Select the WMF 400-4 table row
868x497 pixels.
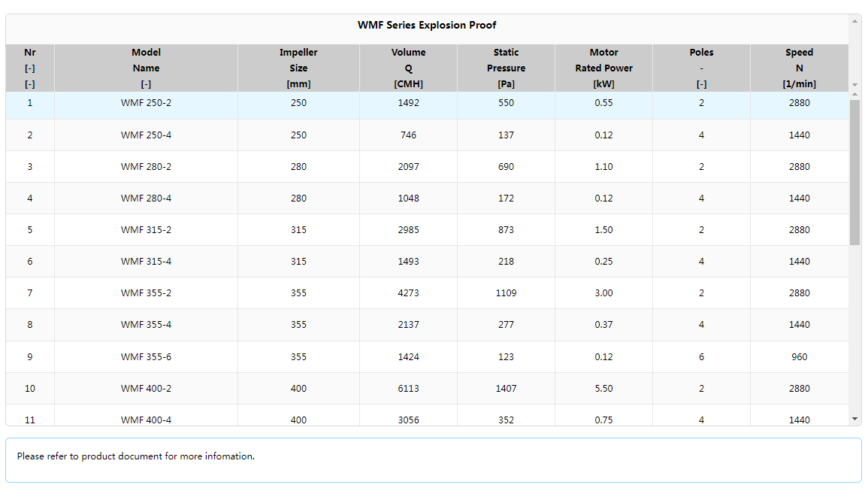301,420
